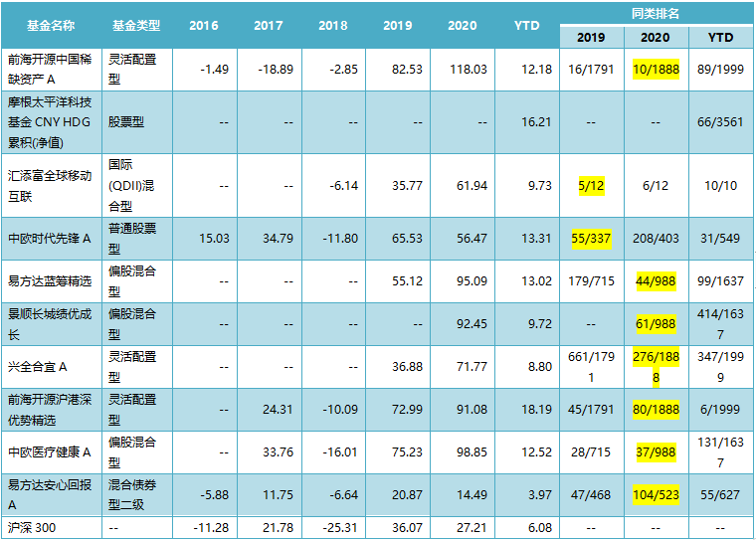Viewport: 756px width, 540px height.
Task: Click the highlighted 55/337 ranking cell
Action: point(592,239)
